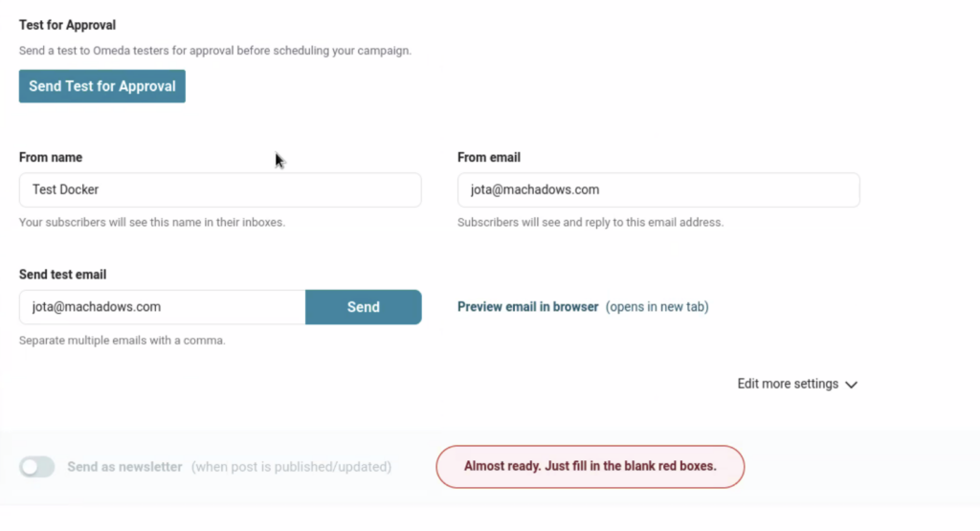
Task: Click the hint text under From name
Action: (152, 222)
